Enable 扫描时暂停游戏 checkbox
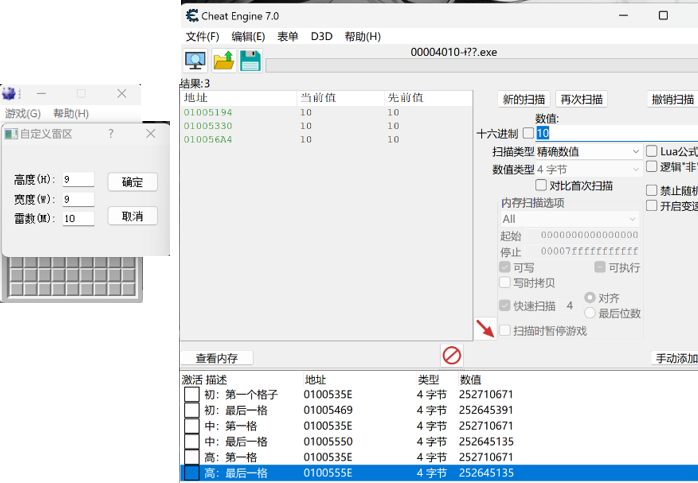 coord(505,331)
